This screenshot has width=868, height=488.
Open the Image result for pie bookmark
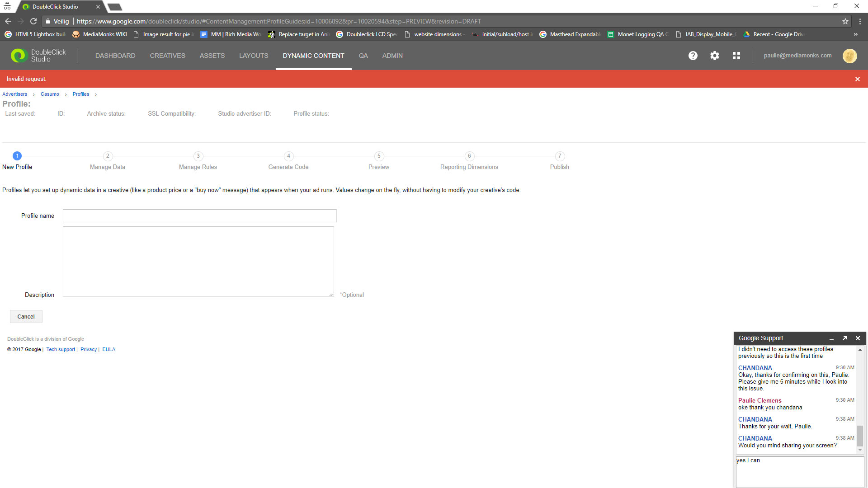163,34
